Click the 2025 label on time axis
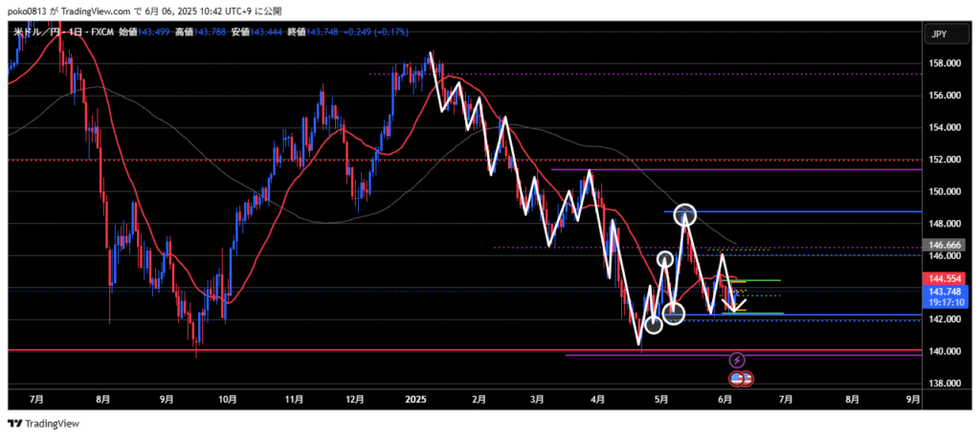The image size is (980, 437). 414,399
